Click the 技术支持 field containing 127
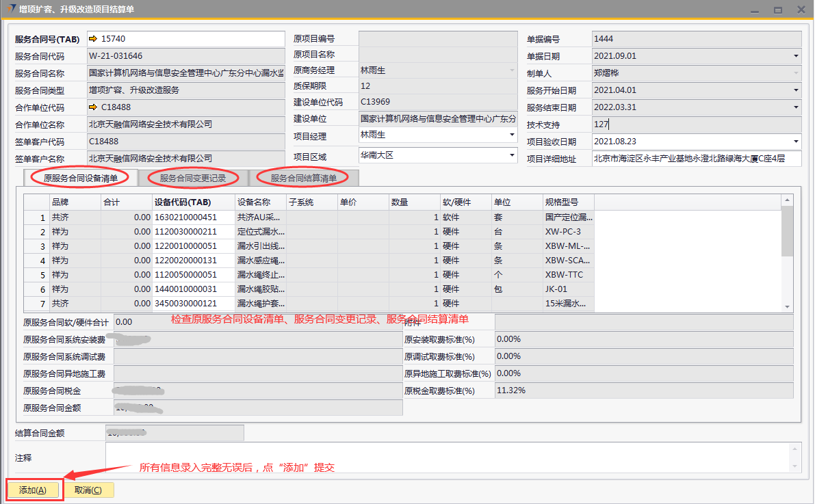The height and width of the screenshot is (504, 815). pos(696,124)
